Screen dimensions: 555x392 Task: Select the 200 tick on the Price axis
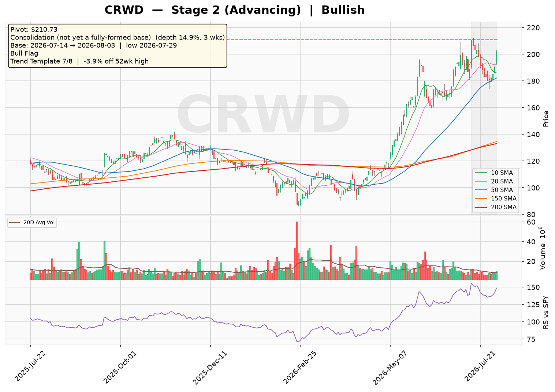pyautogui.click(x=532, y=54)
